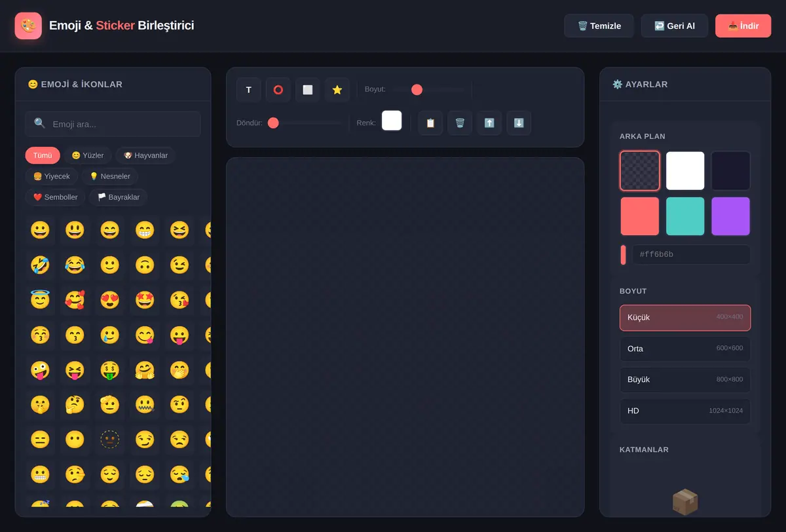Focus the Emoji ara search field

click(113, 124)
